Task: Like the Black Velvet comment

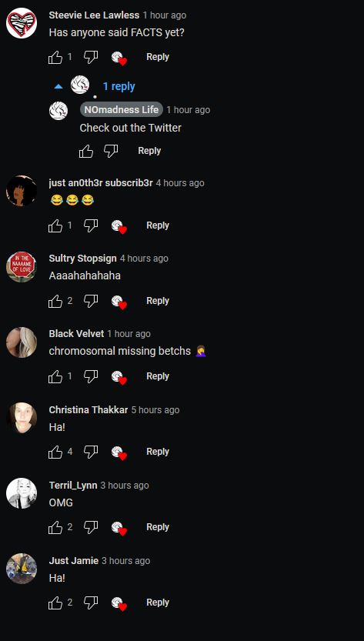Action: [x=55, y=376]
